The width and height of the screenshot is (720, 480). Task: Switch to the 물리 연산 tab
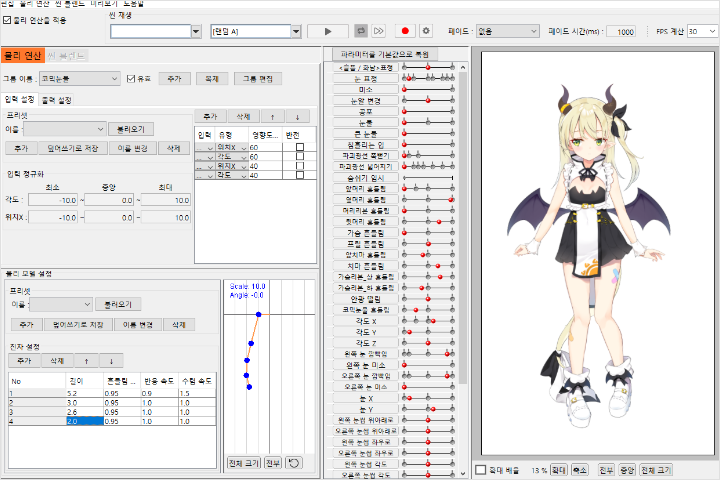point(23,56)
